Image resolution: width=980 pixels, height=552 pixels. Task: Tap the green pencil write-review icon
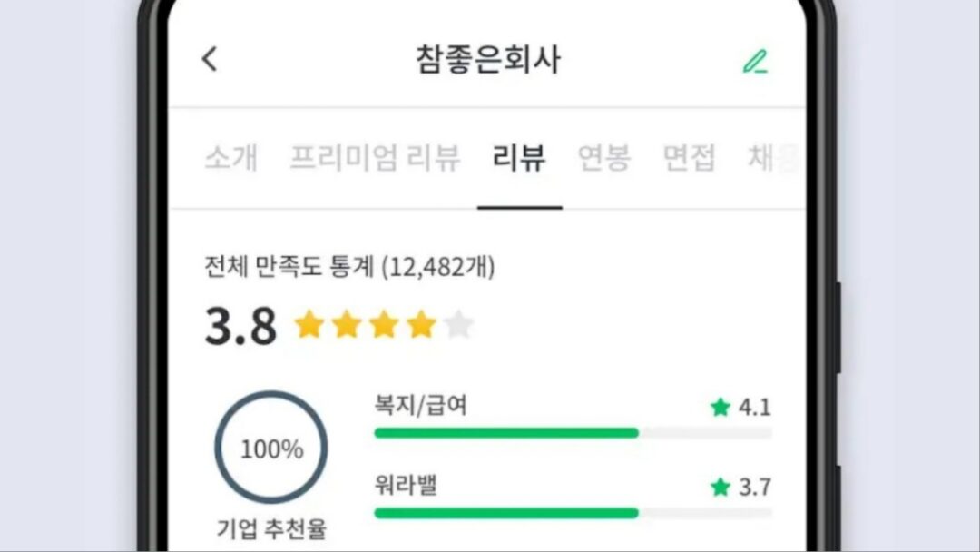755,62
